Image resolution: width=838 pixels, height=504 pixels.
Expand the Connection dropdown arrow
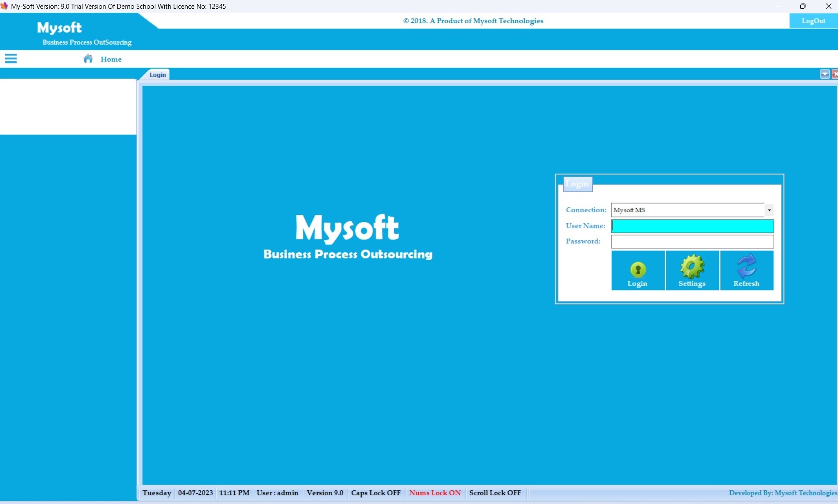(x=769, y=210)
